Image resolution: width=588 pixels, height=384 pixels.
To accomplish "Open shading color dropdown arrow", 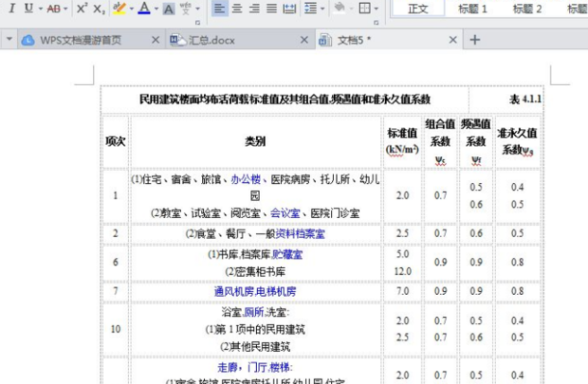I will tap(351, 9).
